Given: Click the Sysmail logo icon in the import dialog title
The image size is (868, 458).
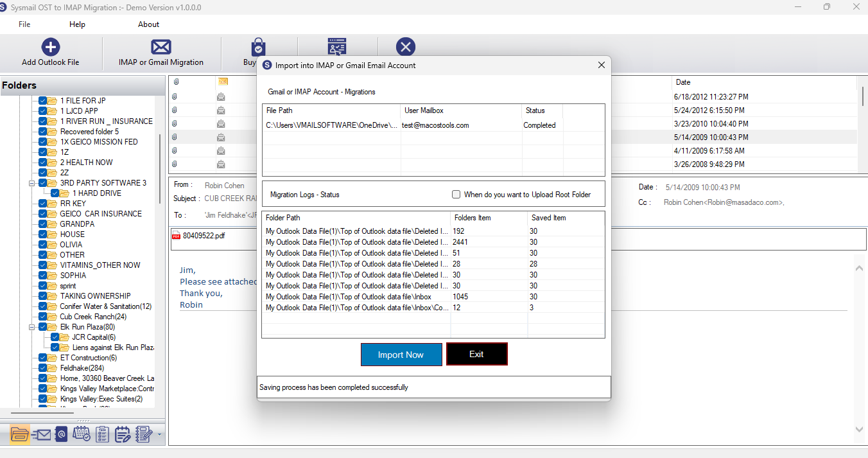Looking at the screenshot, I should pos(267,65).
